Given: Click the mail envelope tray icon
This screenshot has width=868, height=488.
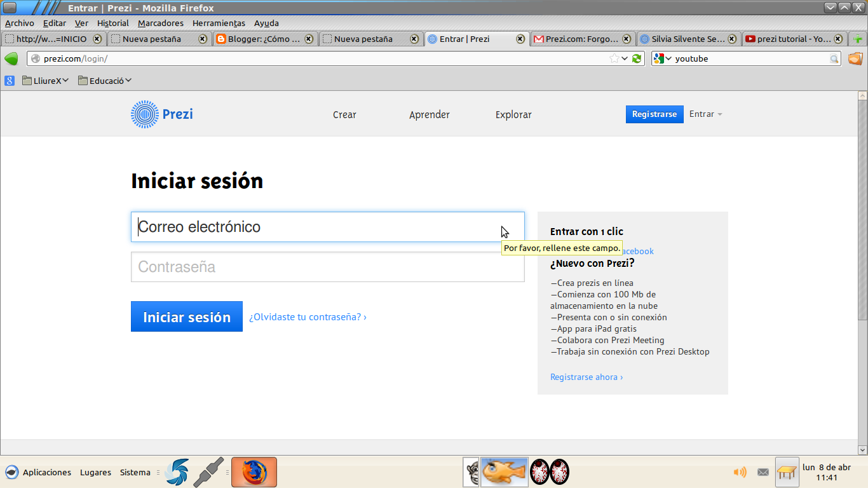Looking at the screenshot, I should 763,472.
